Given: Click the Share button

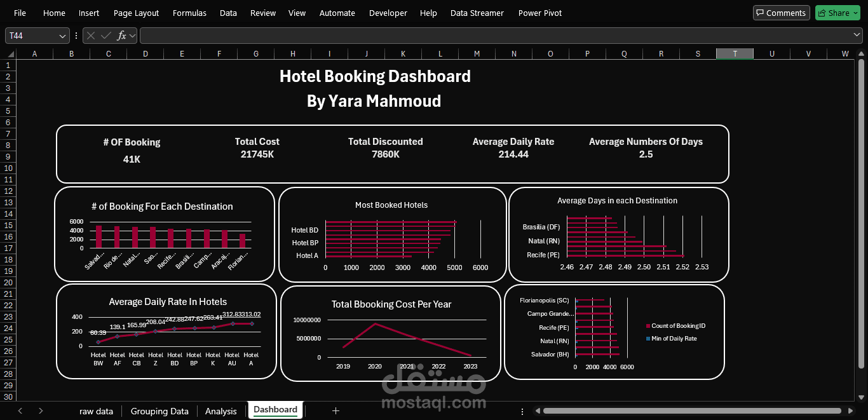Looking at the screenshot, I should point(837,13).
